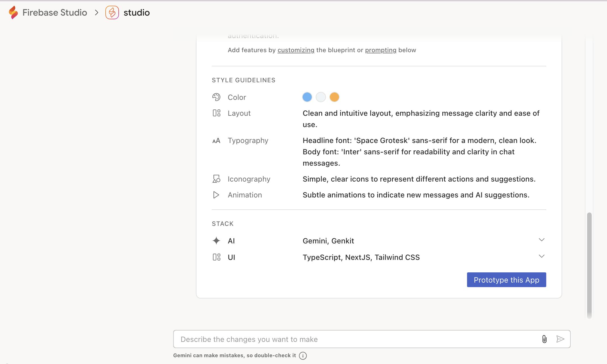Click the Gemini, Genkit value
Screen dimensions: 607x364
(x=328, y=241)
